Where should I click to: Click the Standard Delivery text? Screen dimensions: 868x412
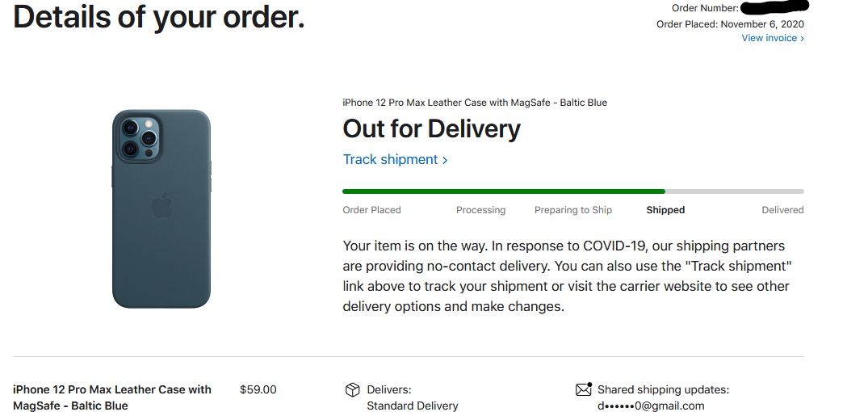[x=412, y=406]
